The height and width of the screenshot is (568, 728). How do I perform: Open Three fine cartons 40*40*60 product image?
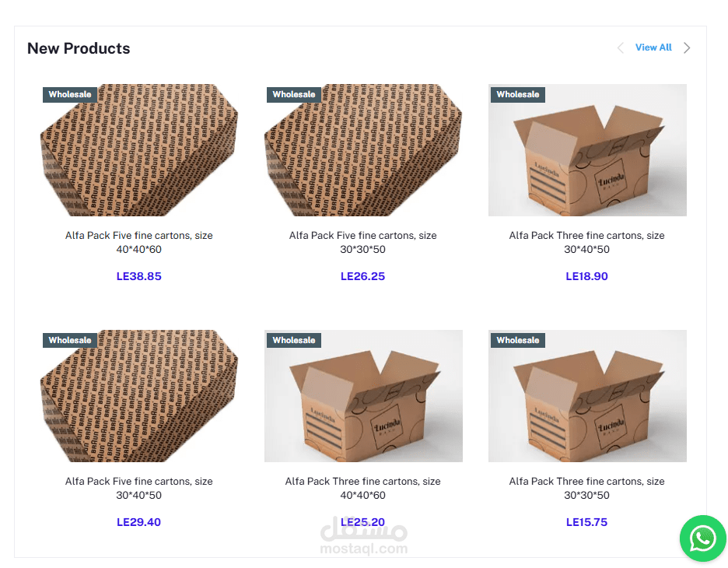tap(363, 396)
